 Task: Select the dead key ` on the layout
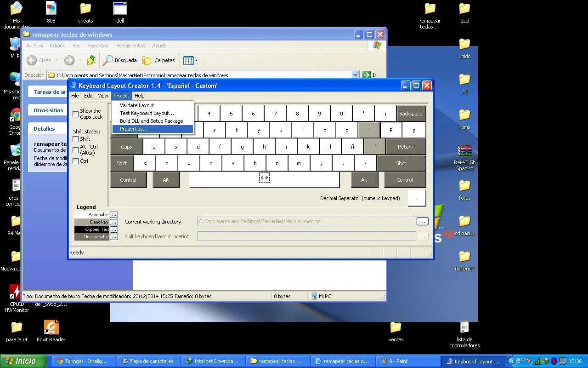point(369,130)
